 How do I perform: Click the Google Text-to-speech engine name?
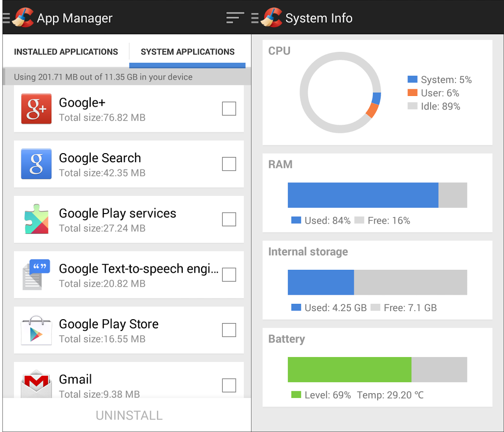(x=139, y=269)
